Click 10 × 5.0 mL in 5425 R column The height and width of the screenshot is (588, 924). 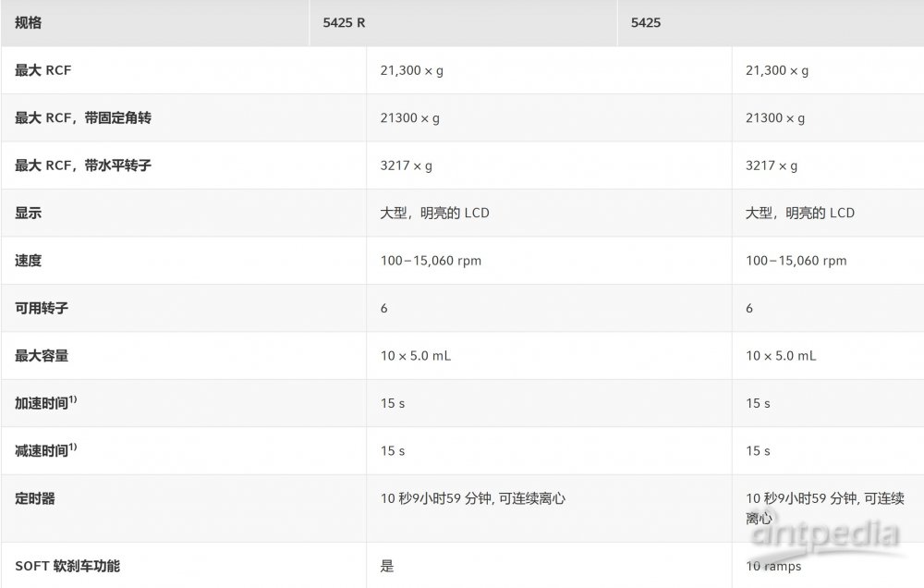pyautogui.click(x=416, y=356)
